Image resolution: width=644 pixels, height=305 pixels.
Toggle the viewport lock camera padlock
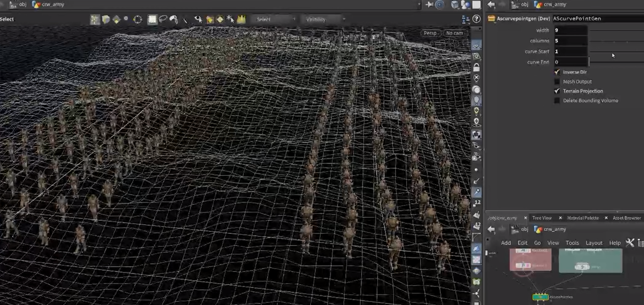[x=476, y=67]
